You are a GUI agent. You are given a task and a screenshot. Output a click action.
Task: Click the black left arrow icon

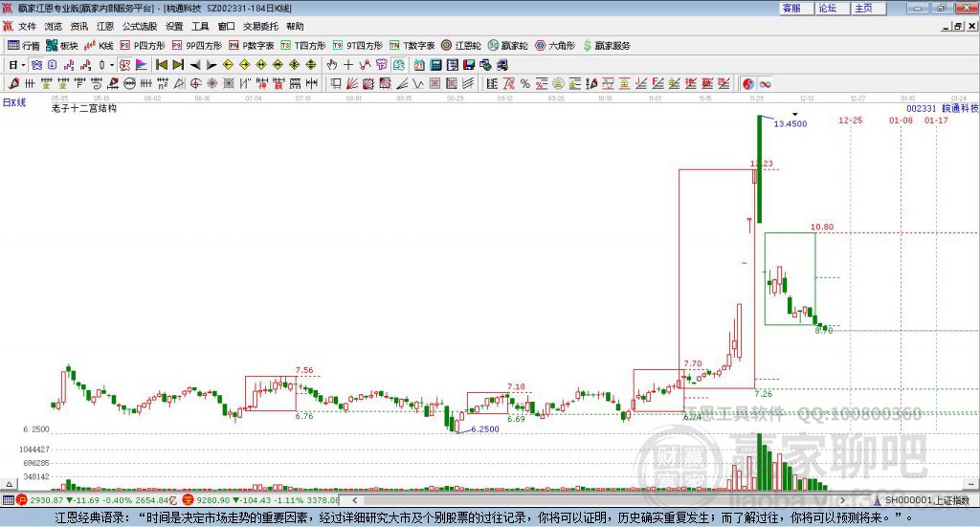pyautogui.click(x=195, y=65)
